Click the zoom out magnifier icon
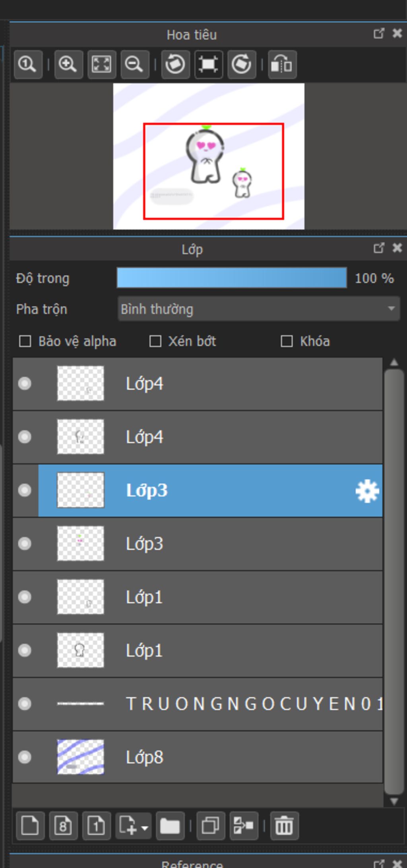 135,64
